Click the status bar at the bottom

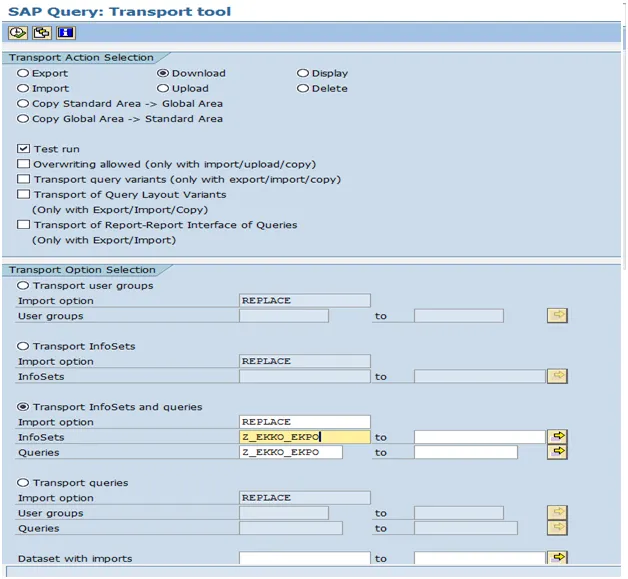point(313,571)
